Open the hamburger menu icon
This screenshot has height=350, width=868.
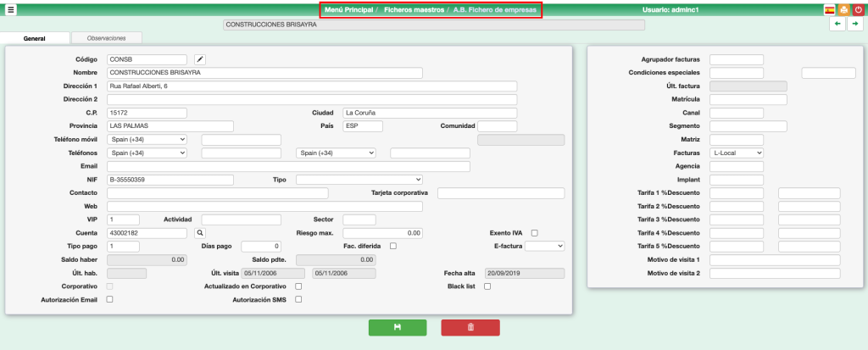[x=11, y=10]
